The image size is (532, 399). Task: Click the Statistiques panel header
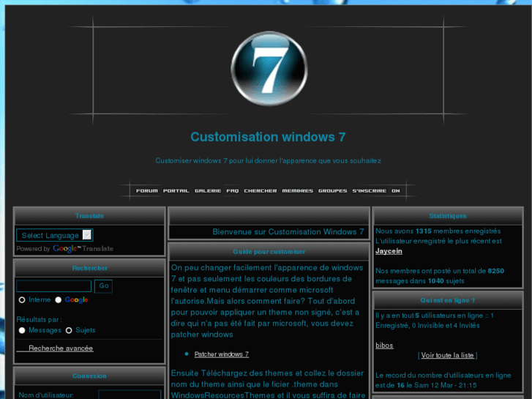click(448, 216)
